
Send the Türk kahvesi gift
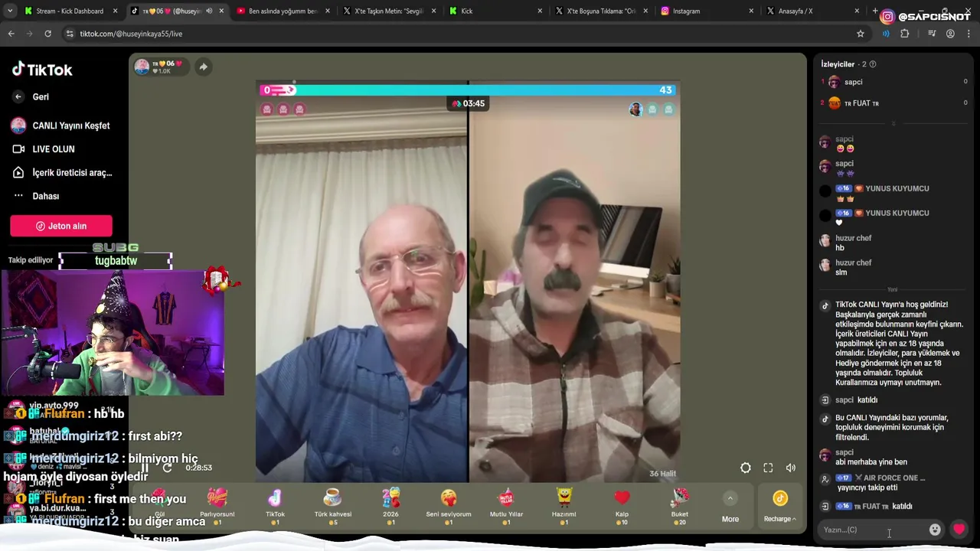pos(332,506)
